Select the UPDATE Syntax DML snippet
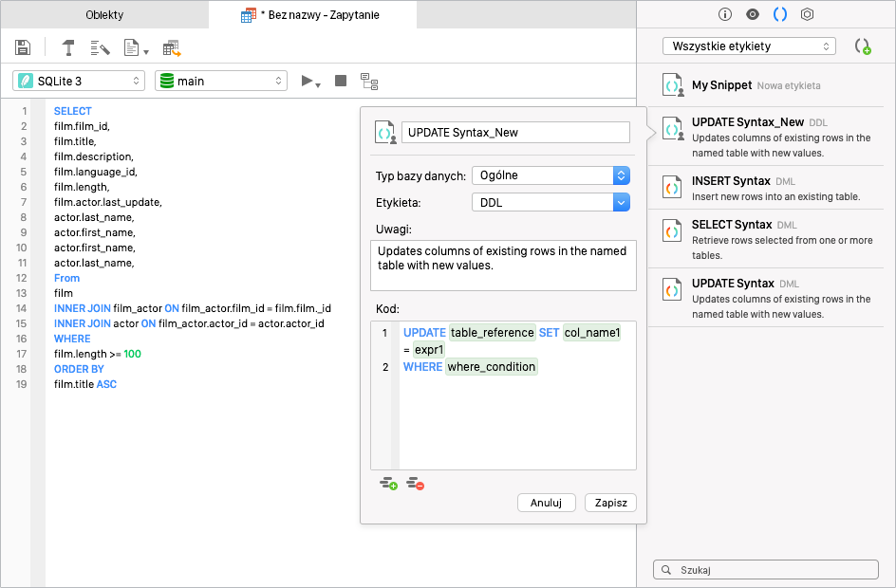896x588 pixels. 766,298
